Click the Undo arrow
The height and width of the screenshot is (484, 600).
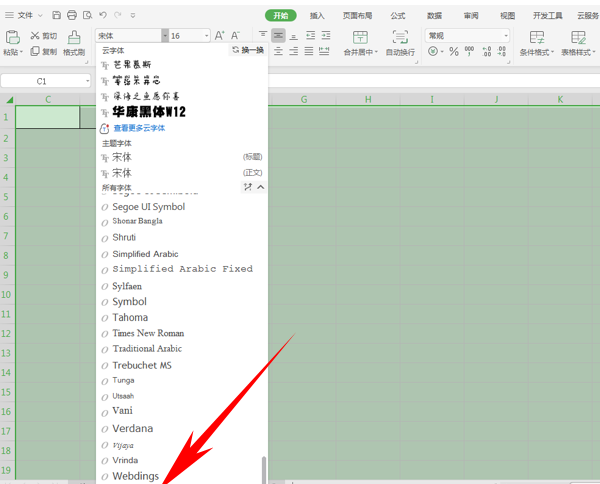tap(103, 15)
